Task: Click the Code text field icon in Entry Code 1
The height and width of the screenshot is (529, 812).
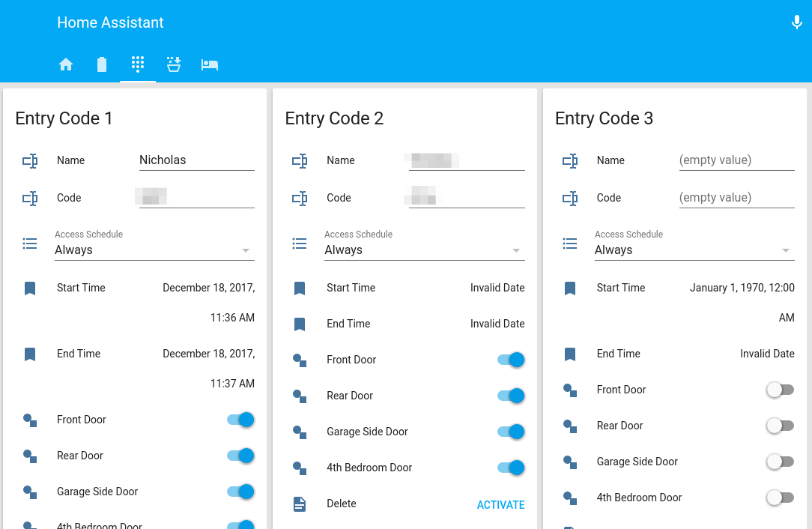Action: 30,198
